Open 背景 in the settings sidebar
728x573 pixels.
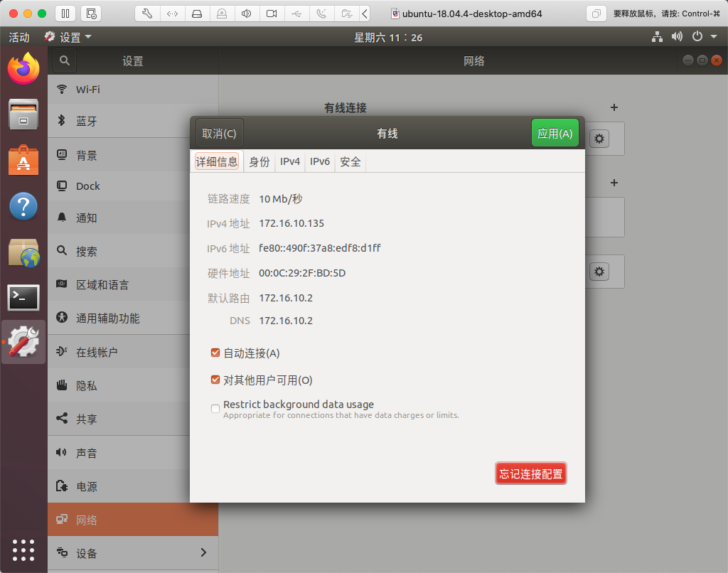click(133, 155)
